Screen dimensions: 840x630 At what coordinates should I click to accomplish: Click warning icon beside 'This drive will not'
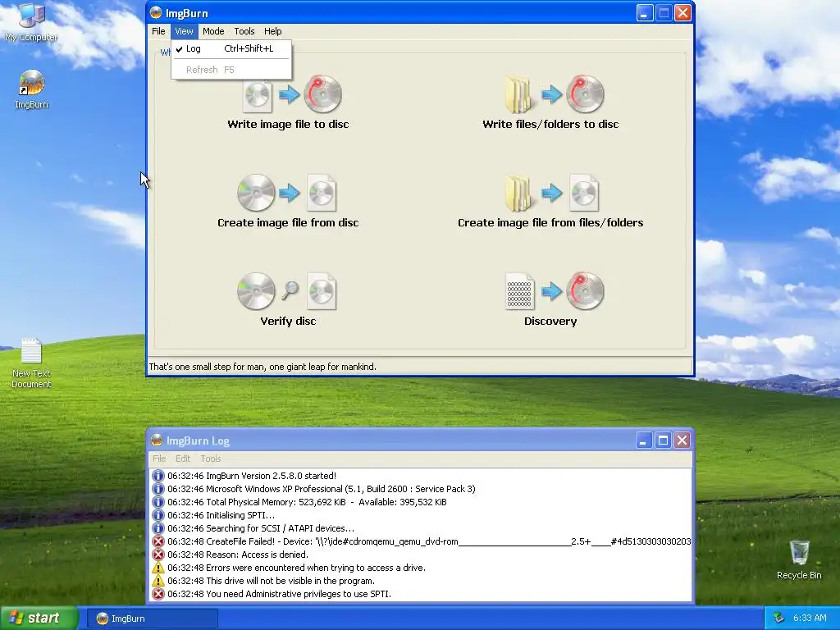[158, 581]
